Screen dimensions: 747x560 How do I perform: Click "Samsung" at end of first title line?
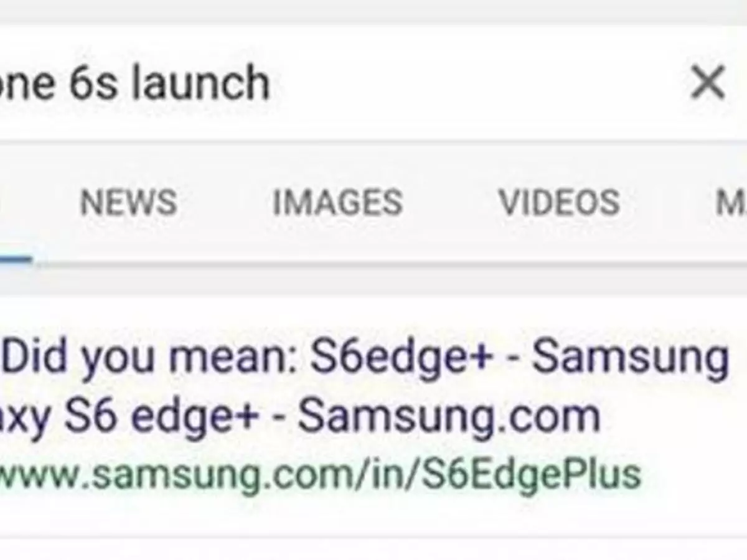point(630,358)
